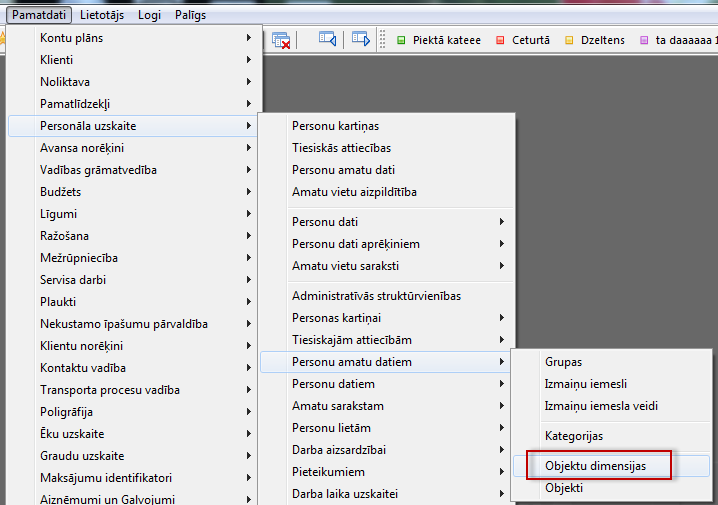Viewport: 718px width, 505px height.
Task: Open Klientu norēķini menu entry
Action: pyautogui.click(x=133, y=346)
